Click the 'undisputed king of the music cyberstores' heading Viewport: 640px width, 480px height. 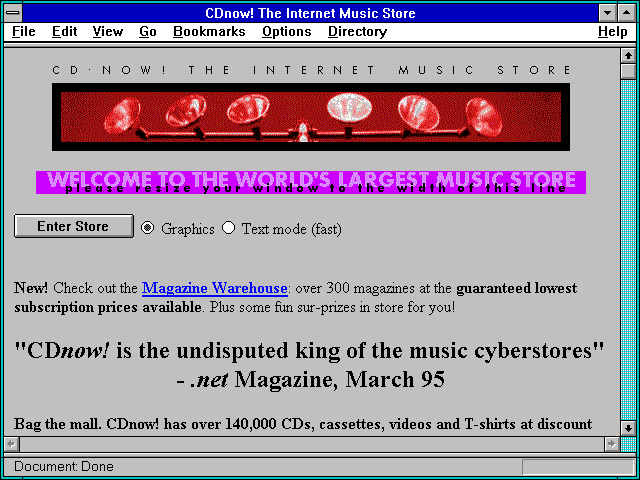click(309, 350)
